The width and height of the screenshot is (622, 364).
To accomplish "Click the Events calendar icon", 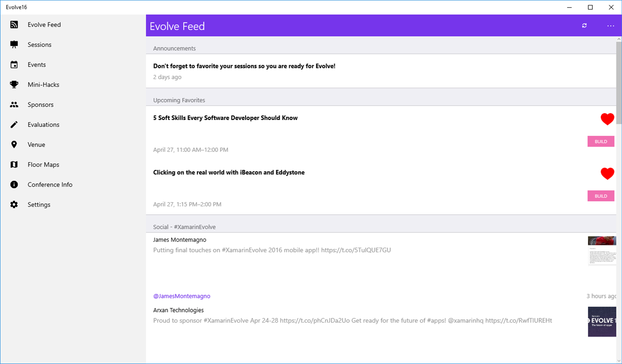I will pos(14,65).
